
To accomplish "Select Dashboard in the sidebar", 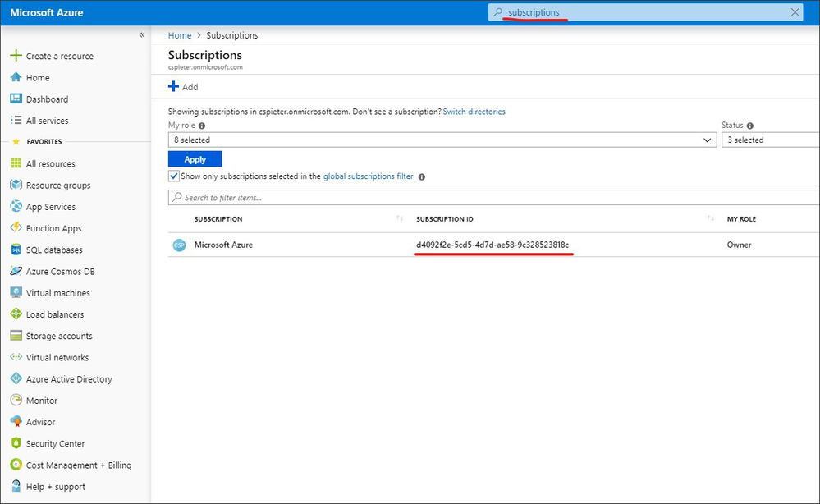I will pyautogui.click(x=47, y=99).
